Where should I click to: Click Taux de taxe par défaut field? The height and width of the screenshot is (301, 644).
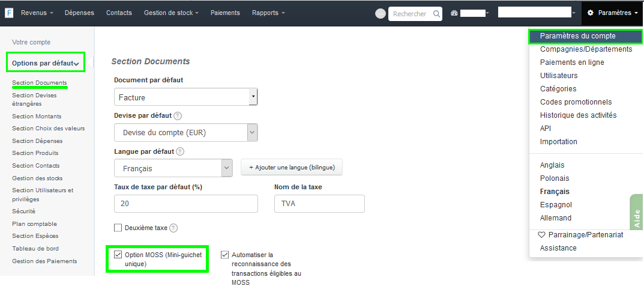(x=185, y=204)
